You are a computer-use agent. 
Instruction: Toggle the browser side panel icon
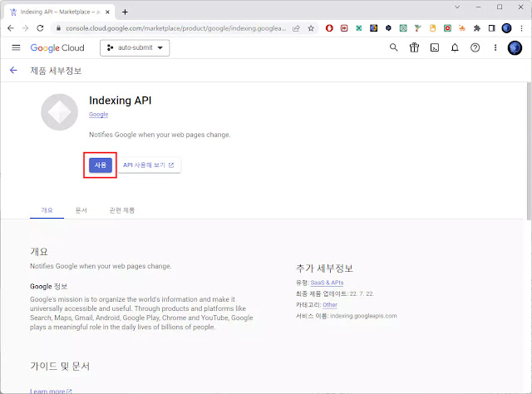pos(491,28)
